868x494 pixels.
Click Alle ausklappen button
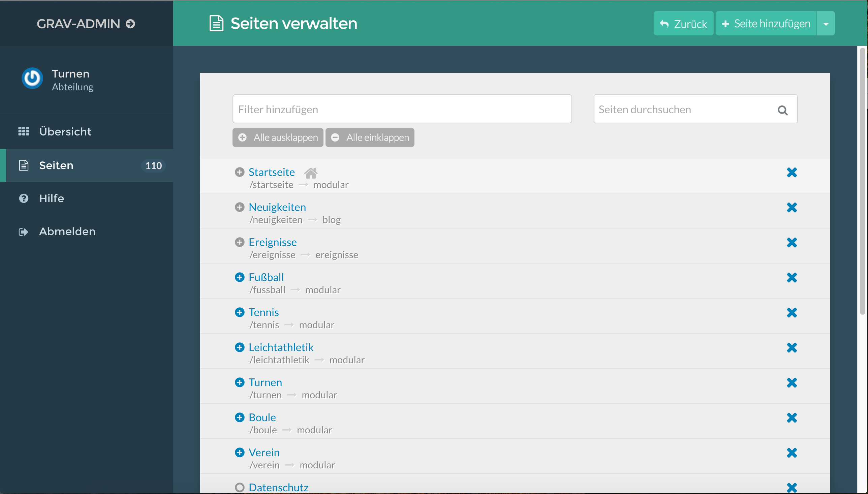click(278, 137)
